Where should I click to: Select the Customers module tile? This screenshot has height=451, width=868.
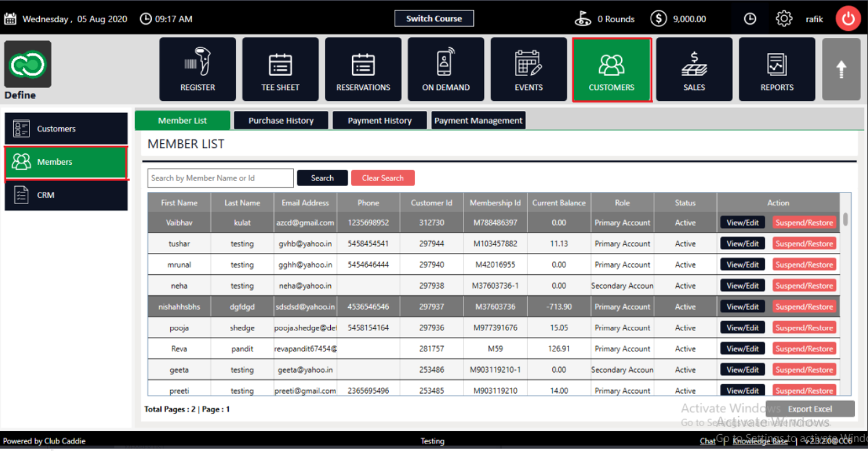(x=611, y=69)
